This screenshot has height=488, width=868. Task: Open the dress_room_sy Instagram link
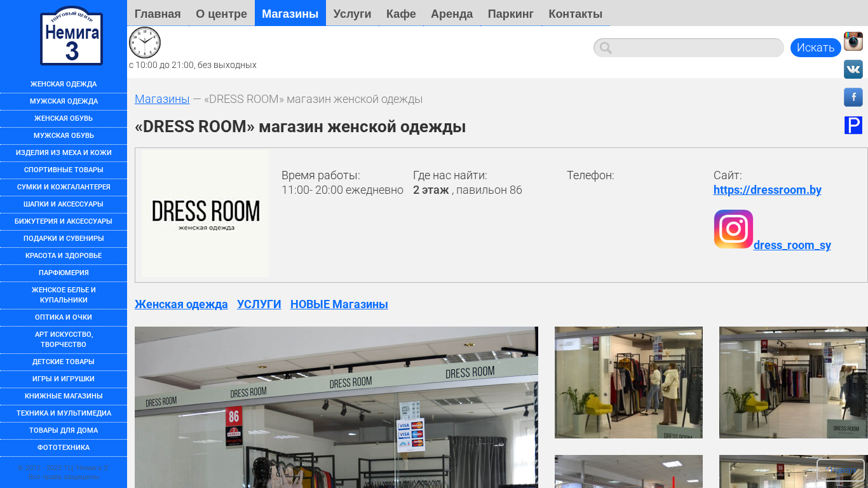792,245
